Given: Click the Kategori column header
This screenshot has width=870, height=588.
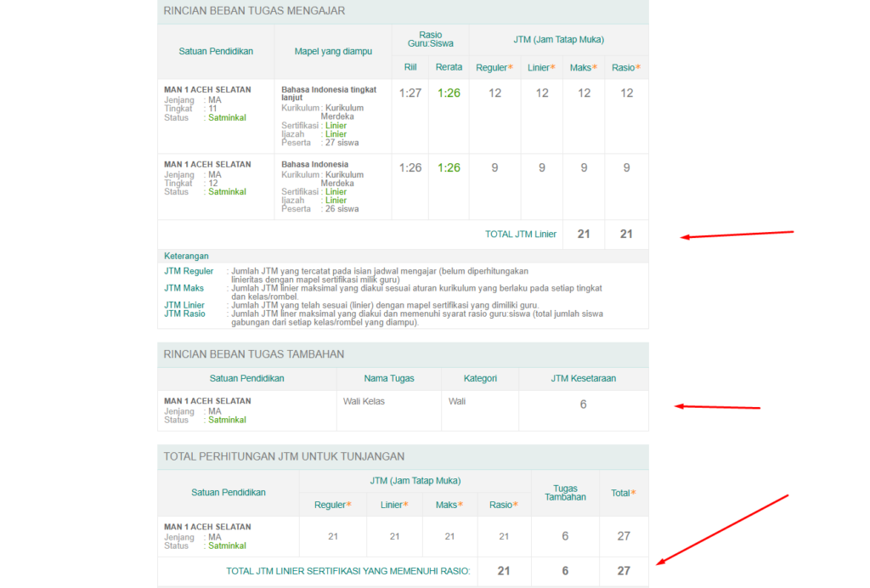Looking at the screenshot, I should [x=480, y=378].
